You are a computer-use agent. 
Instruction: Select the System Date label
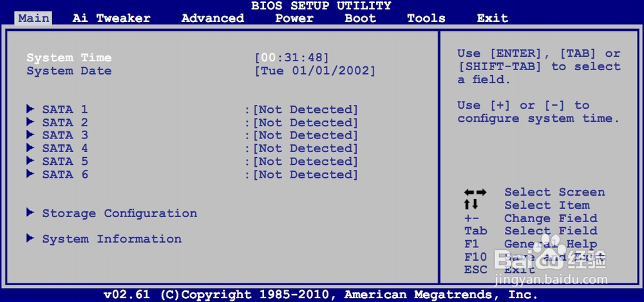(x=69, y=71)
